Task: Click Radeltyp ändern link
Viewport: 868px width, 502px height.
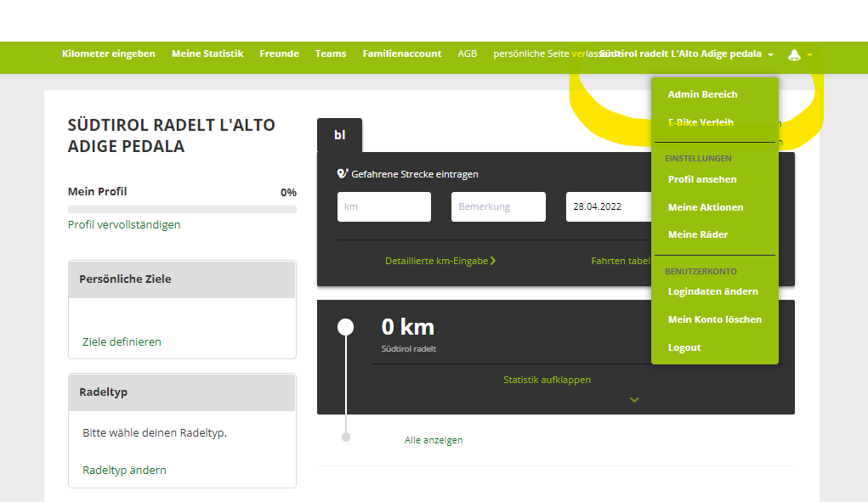Action: 124,470
